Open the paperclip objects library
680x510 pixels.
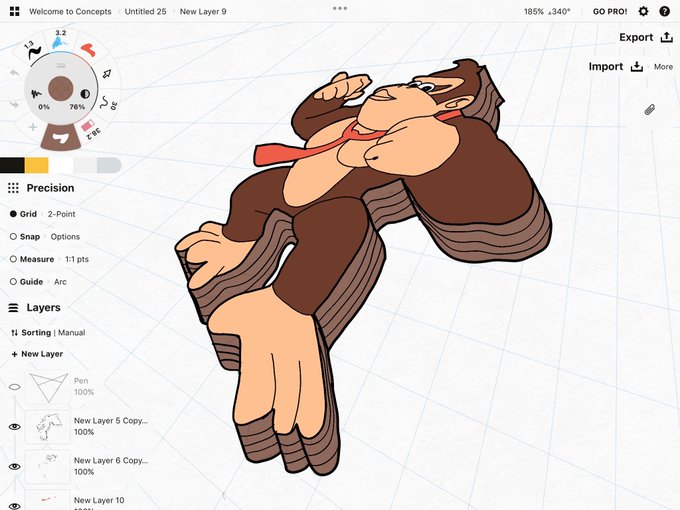pyautogui.click(x=649, y=109)
